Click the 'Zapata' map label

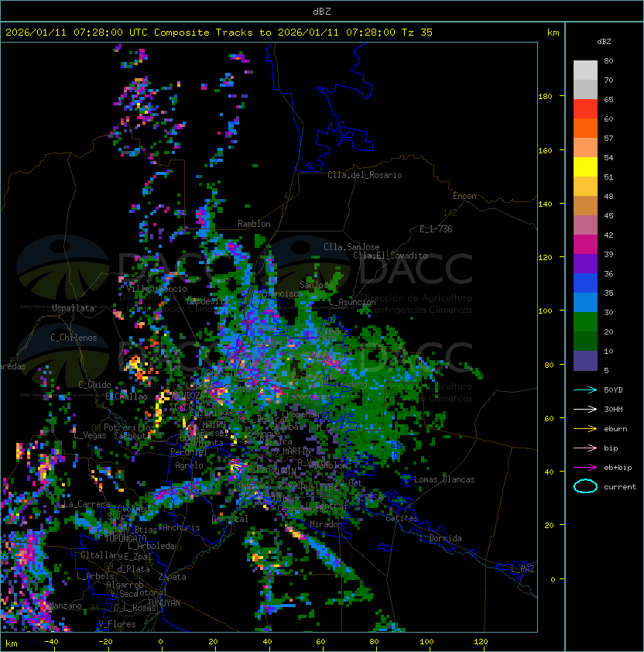tap(172, 577)
